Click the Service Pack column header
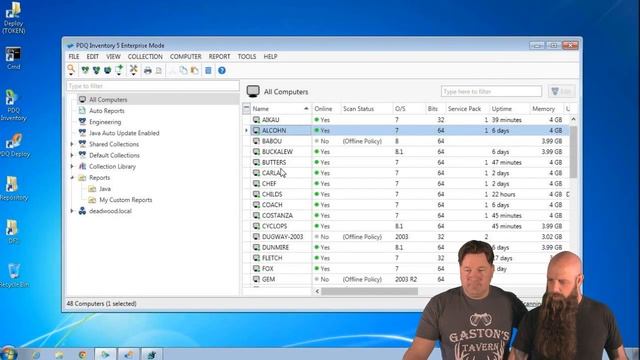 click(x=467, y=109)
